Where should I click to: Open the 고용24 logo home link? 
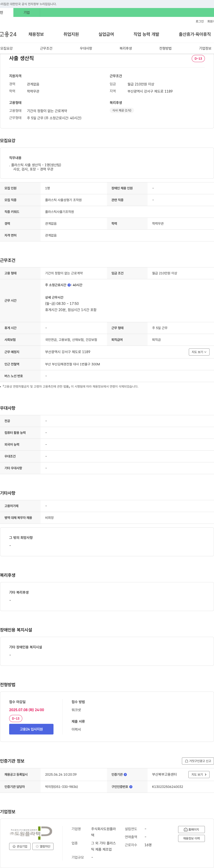point(8,34)
